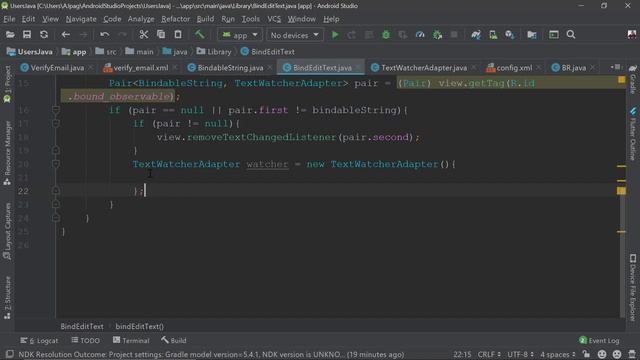This screenshot has width=640, height=360.
Task: Open file with the folder toolbar icon
Action: click(x=10, y=35)
